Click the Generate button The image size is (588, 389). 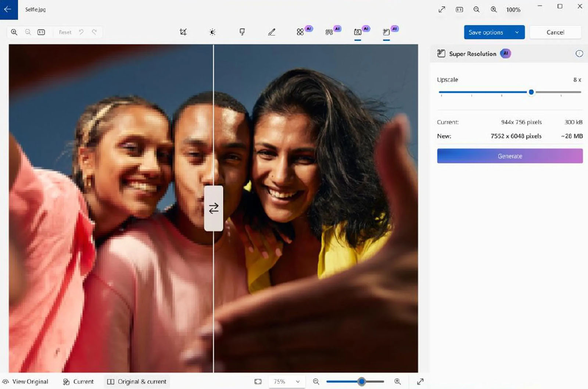510,156
